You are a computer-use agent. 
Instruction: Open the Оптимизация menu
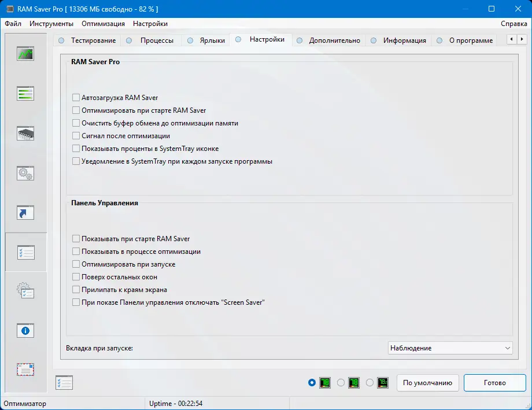pyautogui.click(x=103, y=24)
